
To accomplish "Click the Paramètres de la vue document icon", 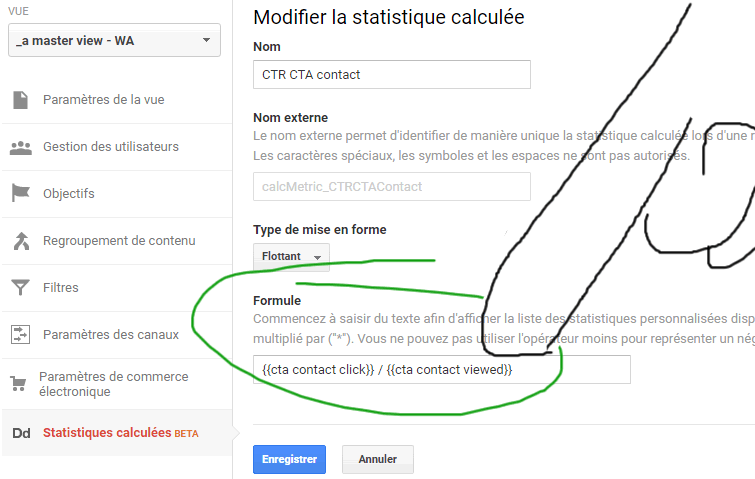I will pyautogui.click(x=20, y=100).
